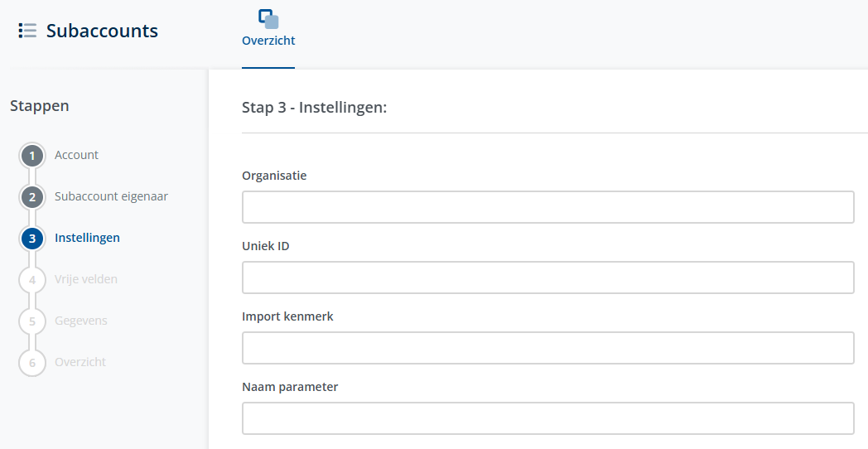
Task: Click the list menu icon beside Subaccounts
Action: pos(27,31)
